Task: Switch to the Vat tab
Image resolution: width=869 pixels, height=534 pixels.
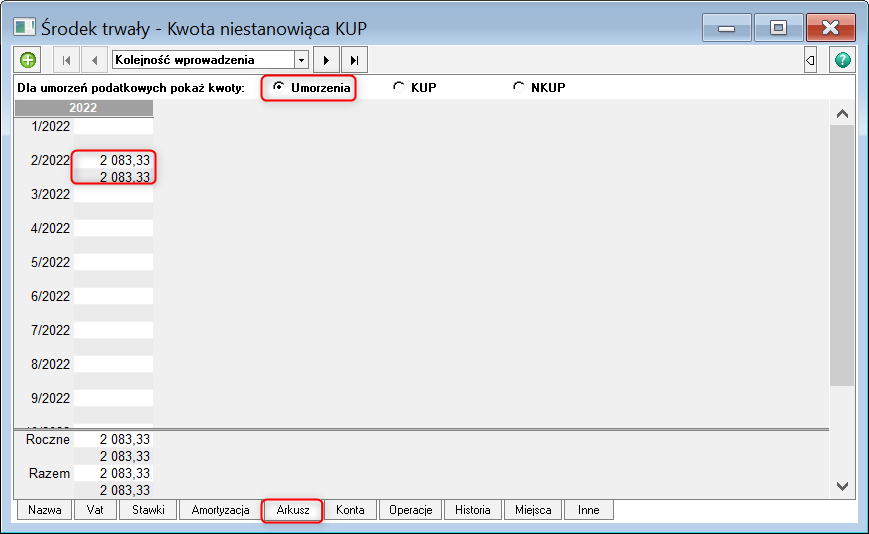Action: coord(95,510)
